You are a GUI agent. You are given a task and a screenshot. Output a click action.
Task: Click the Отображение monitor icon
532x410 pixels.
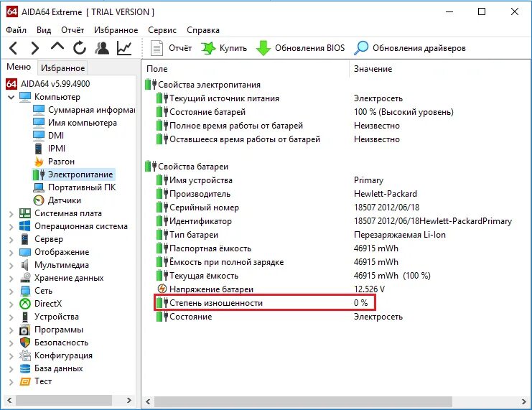click(25, 252)
